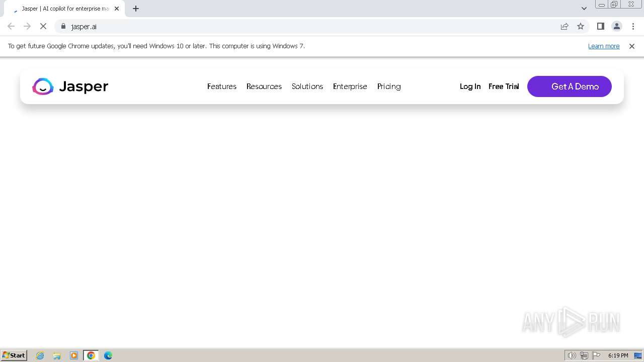Stop loading the page

coord(43,26)
